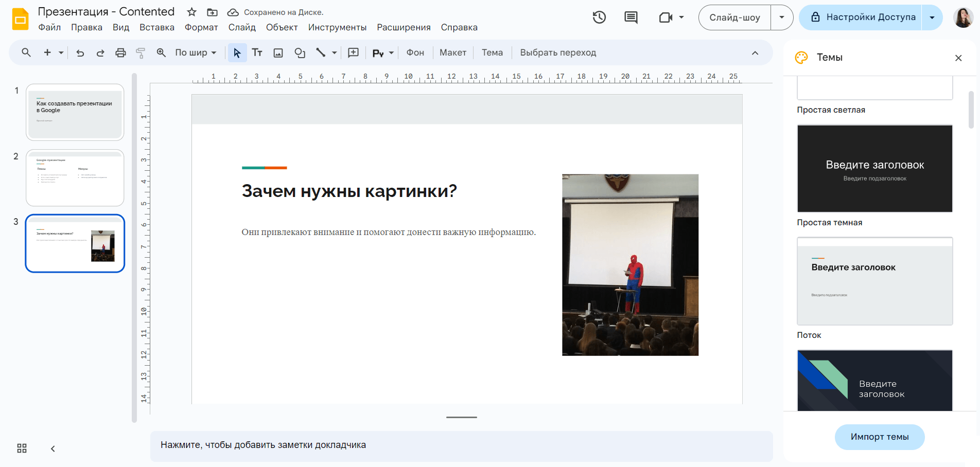980x467 pixels.
Task: Click the Тема toolbar button
Action: (492, 52)
